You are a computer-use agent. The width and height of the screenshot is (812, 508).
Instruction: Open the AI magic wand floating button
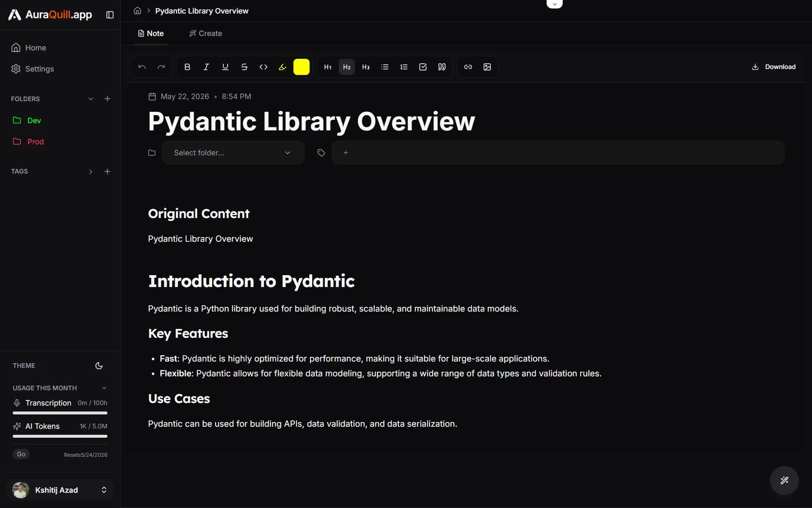pos(785,480)
